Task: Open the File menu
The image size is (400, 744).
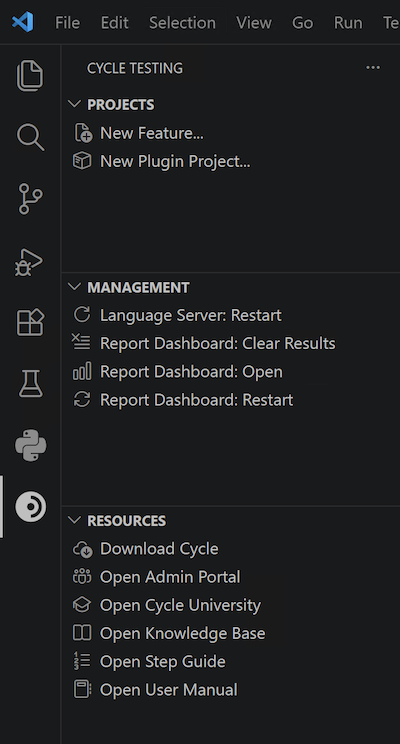Action: click(67, 22)
